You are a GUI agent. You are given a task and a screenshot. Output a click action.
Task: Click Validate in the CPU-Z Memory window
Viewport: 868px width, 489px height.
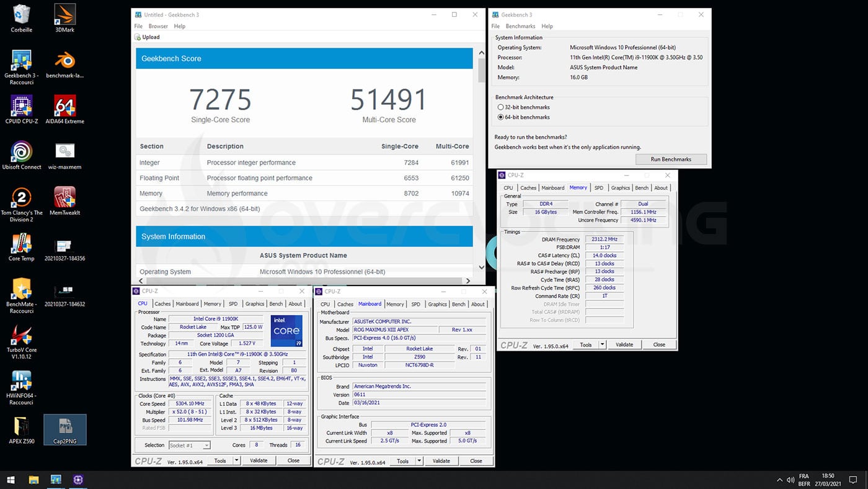coord(624,344)
